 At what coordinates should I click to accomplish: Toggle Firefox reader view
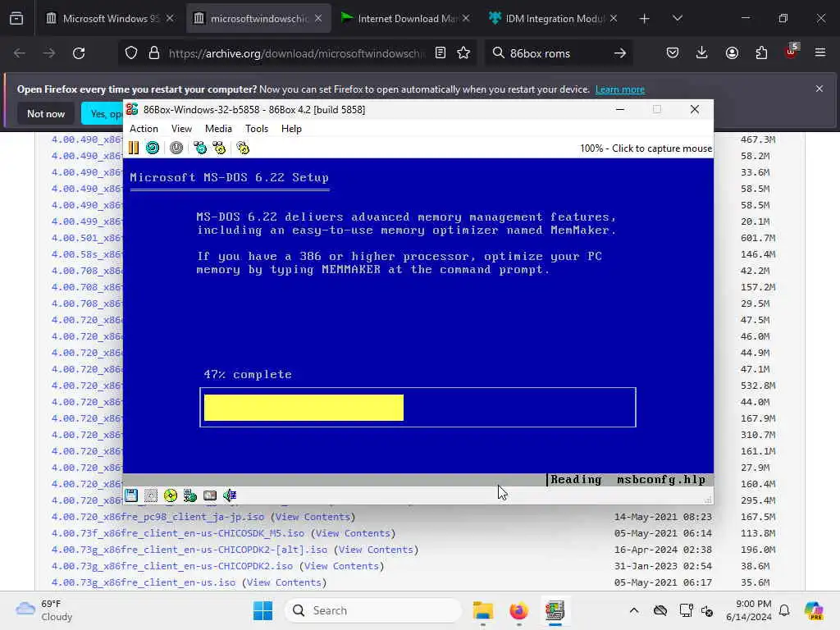[x=441, y=53]
